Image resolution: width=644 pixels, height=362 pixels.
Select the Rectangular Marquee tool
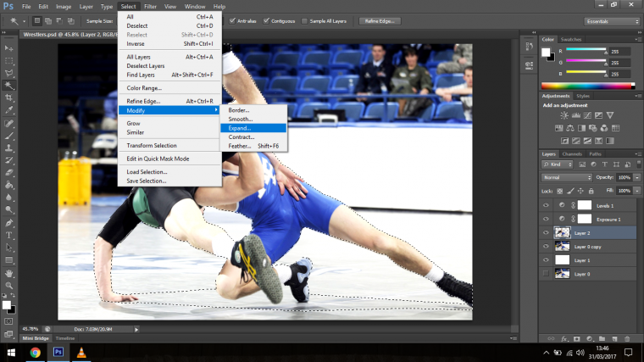[9, 61]
